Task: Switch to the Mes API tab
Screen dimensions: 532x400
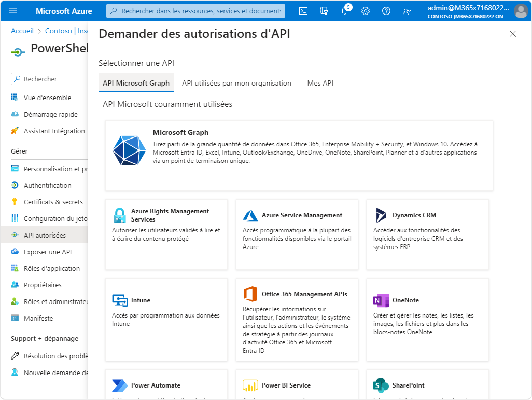Action: (x=320, y=83)
